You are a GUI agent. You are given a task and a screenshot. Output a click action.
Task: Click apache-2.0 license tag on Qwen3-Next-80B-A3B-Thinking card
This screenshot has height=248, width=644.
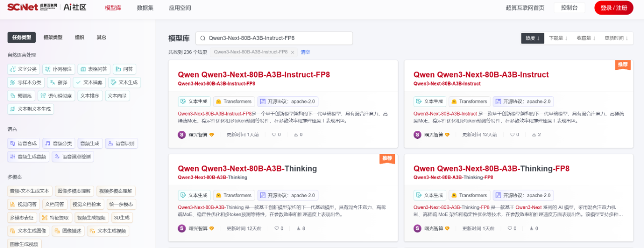(x=288, y=195)
